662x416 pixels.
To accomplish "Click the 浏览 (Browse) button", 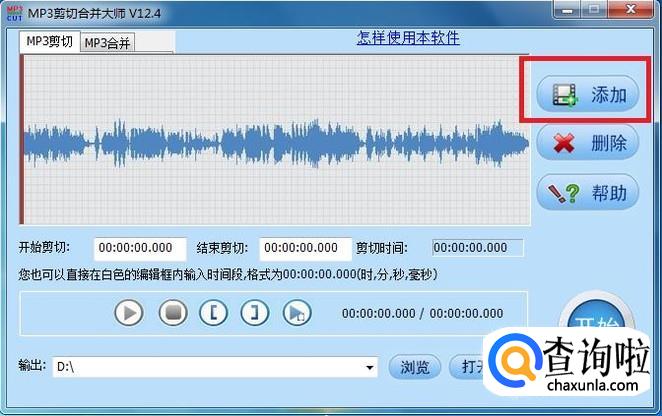I will coord(415,367).
